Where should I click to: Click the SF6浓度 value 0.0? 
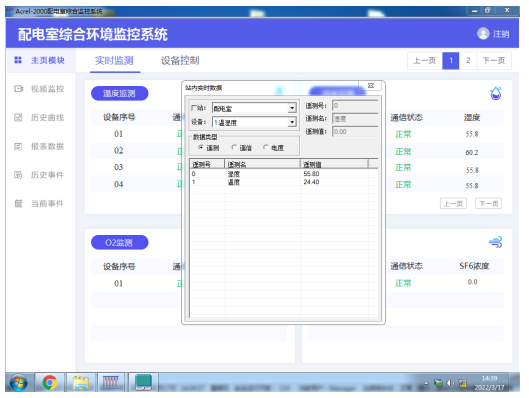coord(472,282)
